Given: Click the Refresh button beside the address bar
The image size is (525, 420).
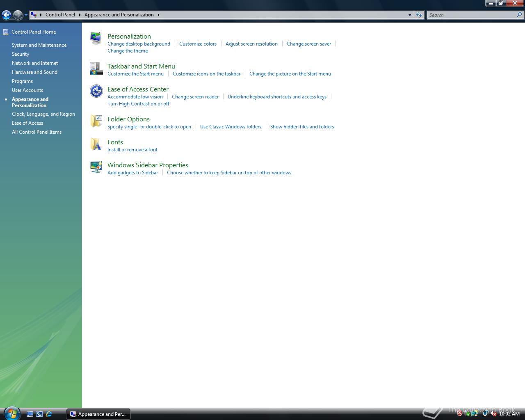Looking at the screenshot, I should click(x=419, y=15).
